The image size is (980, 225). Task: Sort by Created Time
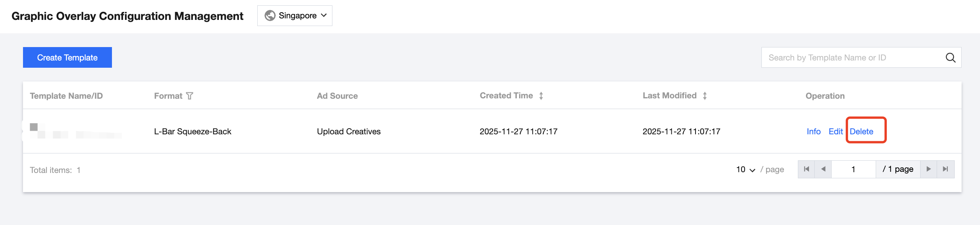tap(541, 96)
